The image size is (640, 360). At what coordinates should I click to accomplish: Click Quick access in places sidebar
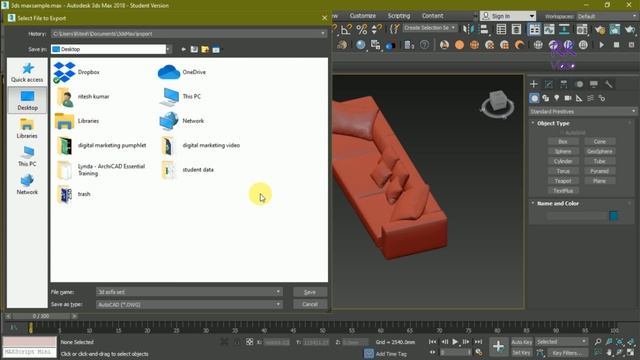pos(27,72)
